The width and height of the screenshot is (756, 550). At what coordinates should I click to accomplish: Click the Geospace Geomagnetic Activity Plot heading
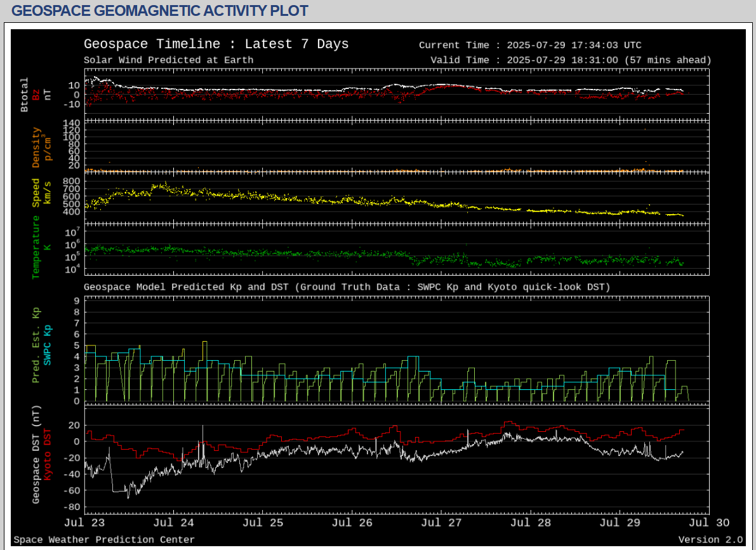[x=160, y=11]
